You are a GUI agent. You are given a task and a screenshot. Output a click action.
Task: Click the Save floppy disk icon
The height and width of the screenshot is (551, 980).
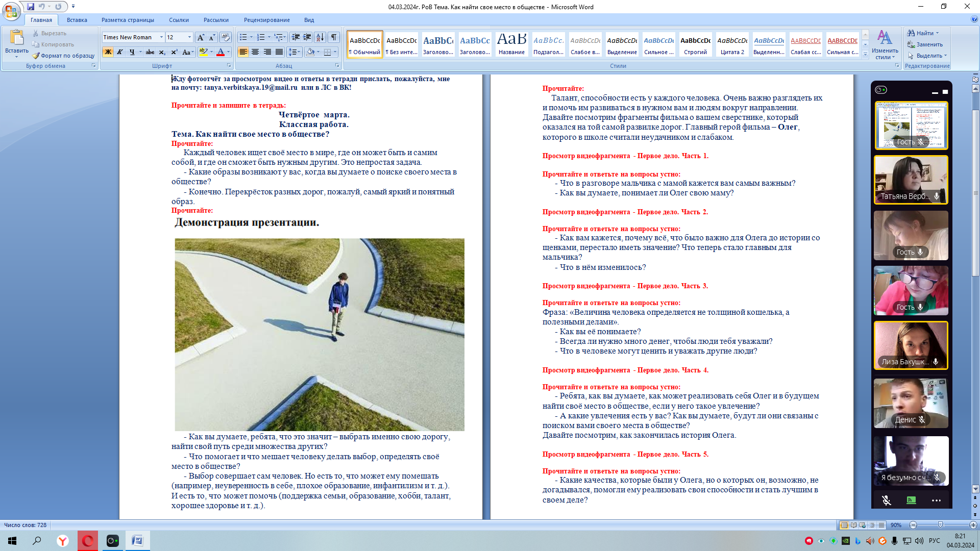click(31, 7)
